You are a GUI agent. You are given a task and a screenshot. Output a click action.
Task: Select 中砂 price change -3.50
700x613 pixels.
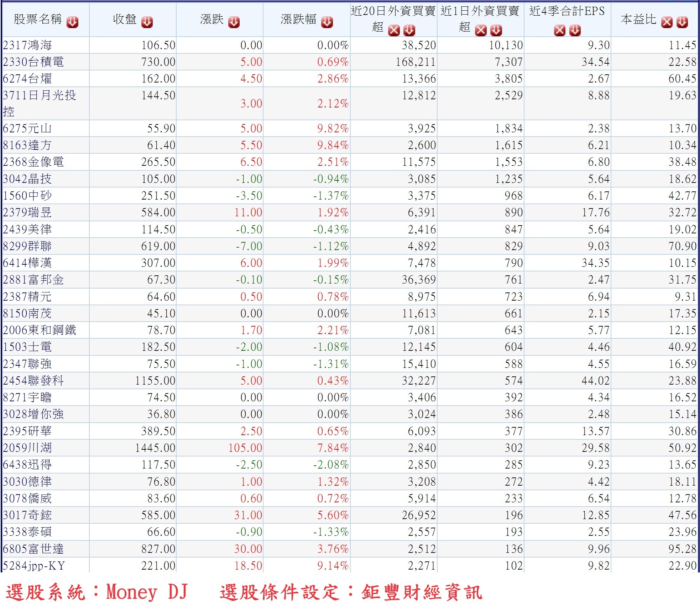[x=249, y=196]
